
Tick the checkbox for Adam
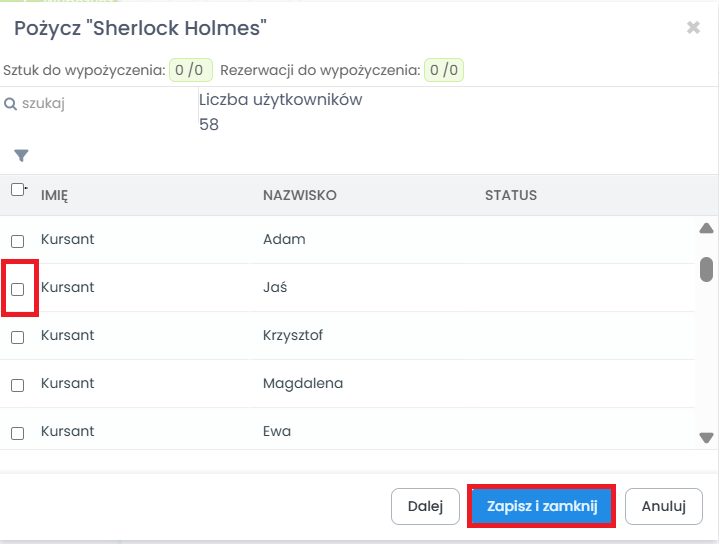point(17,241)
